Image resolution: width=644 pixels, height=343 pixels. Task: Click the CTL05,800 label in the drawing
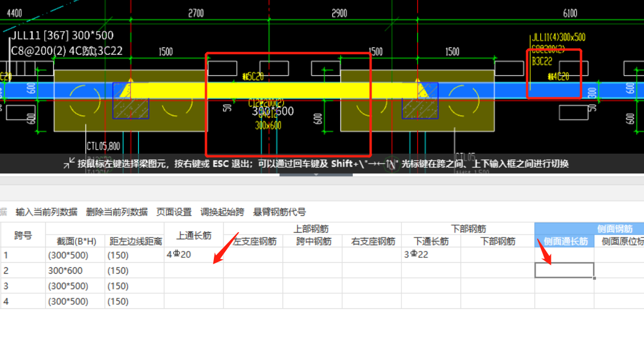pyautogui.click(x=103, y=146)
